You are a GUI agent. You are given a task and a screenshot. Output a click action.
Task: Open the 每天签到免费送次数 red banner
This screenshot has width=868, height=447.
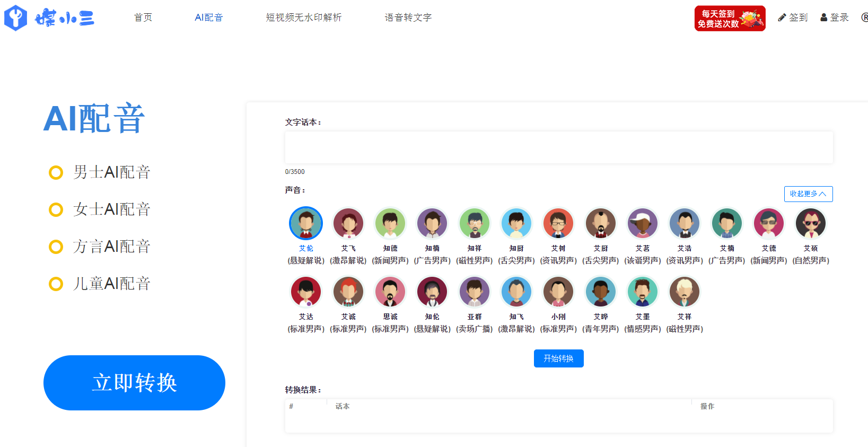pos(730,19)
